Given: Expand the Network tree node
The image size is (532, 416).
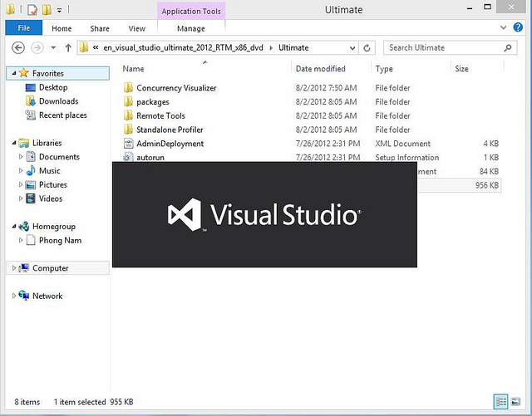Looking at the screenshot, I should [14, 296].
